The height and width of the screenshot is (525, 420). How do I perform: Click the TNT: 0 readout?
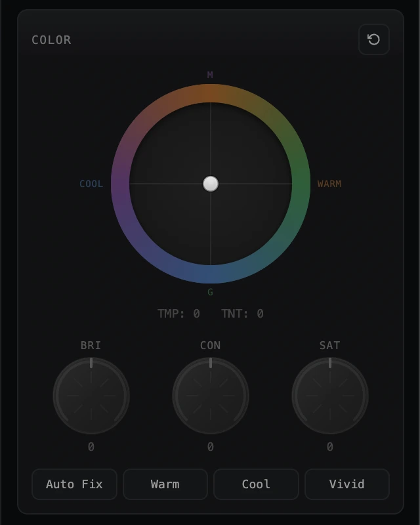(x=243, y=314)
